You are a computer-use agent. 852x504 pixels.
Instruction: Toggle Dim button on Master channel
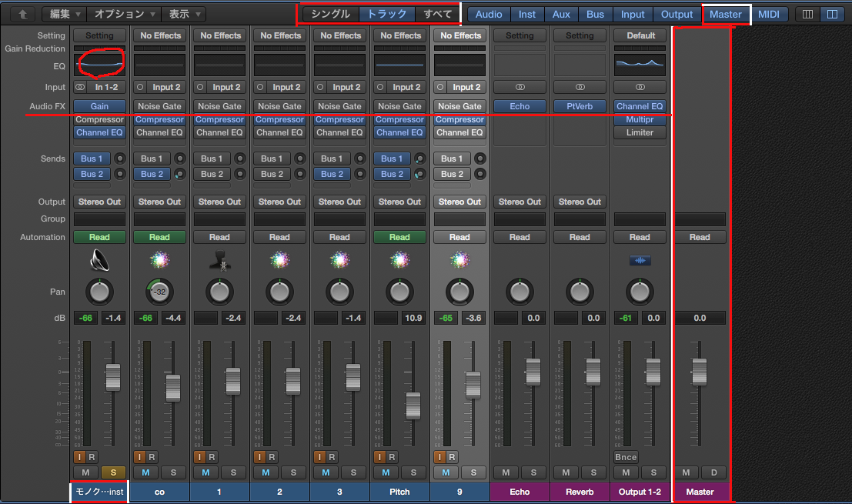pyautogui.click(x=714, y=472)
